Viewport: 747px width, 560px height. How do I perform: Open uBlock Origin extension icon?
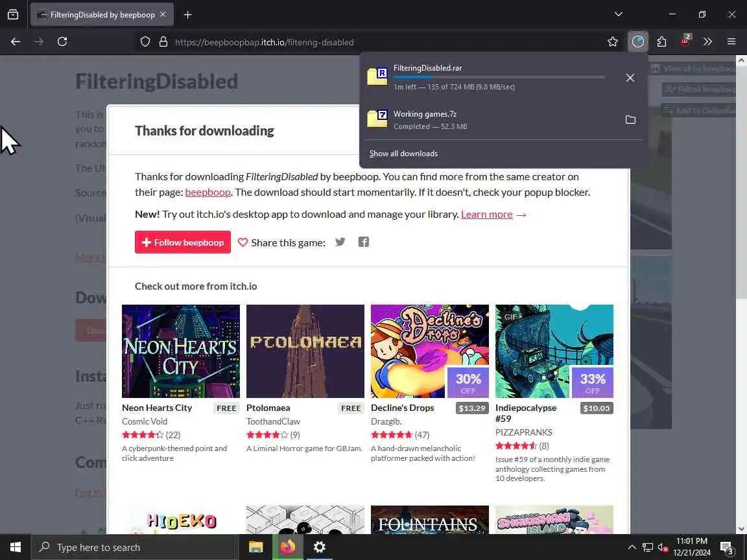coord(685,42)
